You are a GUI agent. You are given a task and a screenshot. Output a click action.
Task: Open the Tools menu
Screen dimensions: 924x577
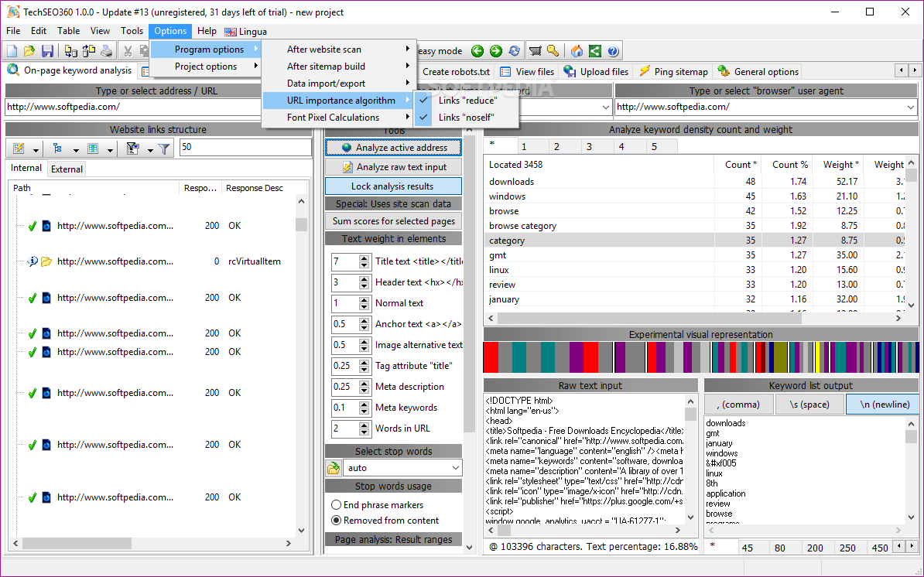tap(132, 31)
